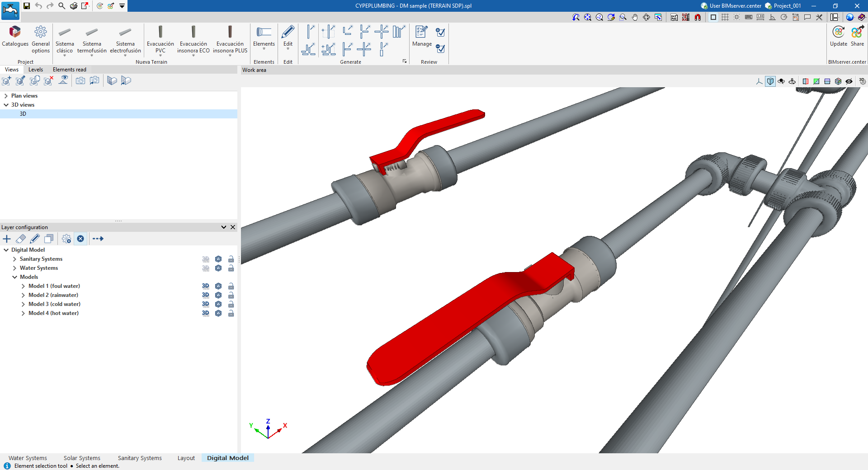Click the undo arrow icon
Image resolution: width=868 pixels, height=470 pixels.
click(x=38, y=6)
